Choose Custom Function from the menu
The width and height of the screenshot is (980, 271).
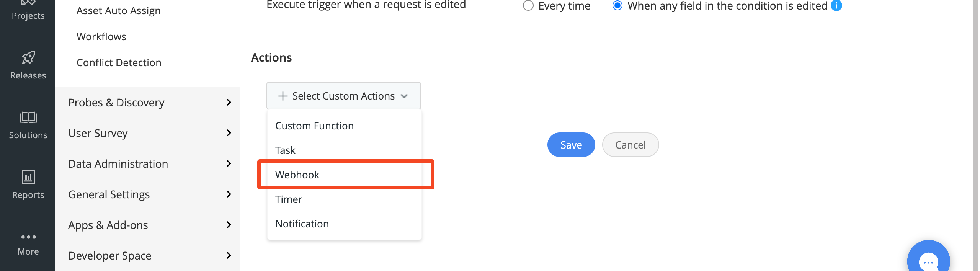click(345, 126)
